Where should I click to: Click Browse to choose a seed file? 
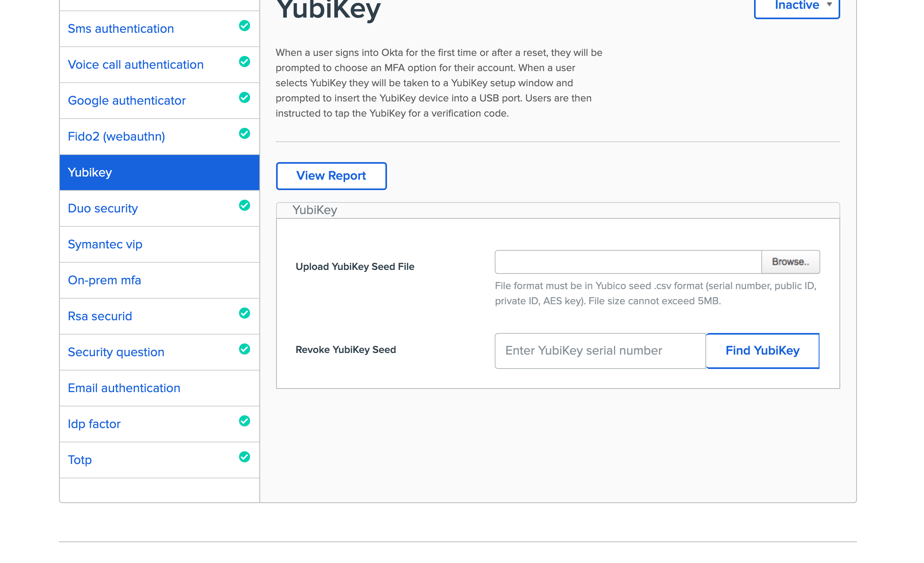click(790, 262)
